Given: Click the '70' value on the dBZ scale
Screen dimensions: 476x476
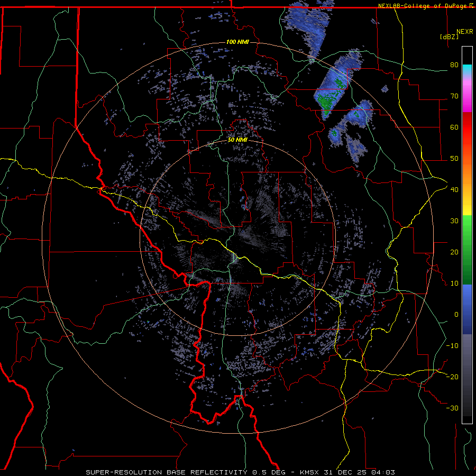Looking at the screenshot, I should tap(454, 96).
